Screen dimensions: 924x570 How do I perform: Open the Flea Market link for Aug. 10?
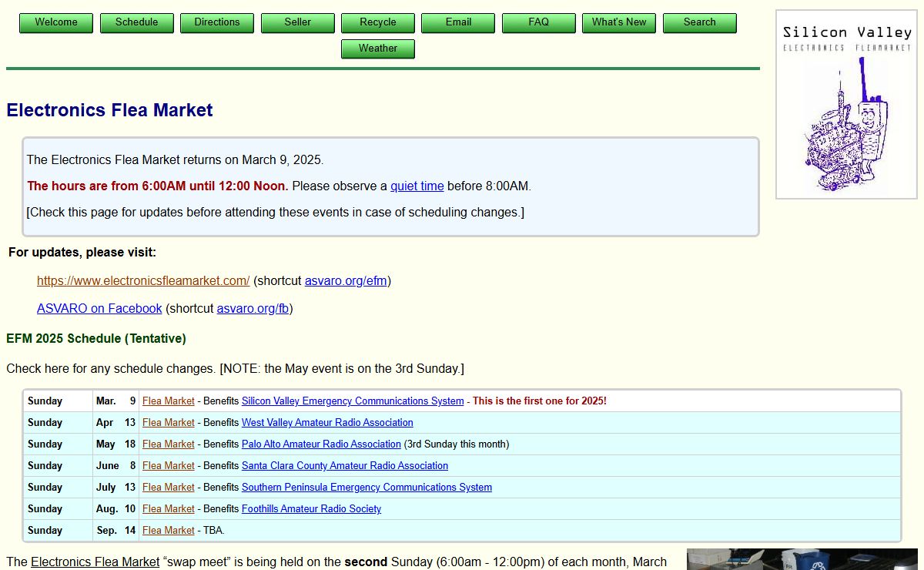[169, 509]
